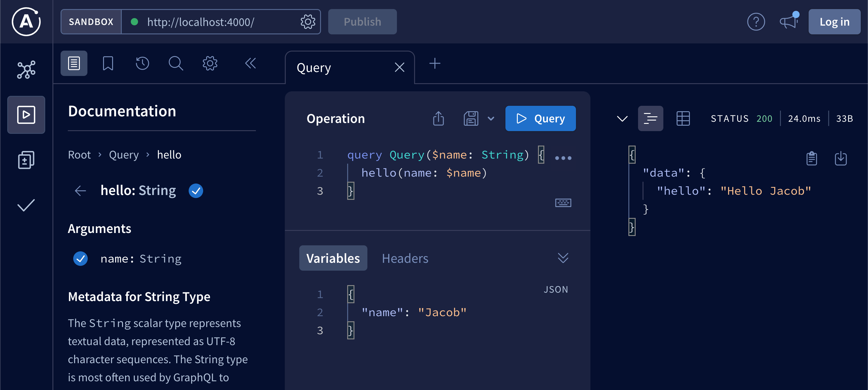This screenshot has height=390, width=868.
Task: Open the schema graph view in the sidebar
Action: [26, 70]
